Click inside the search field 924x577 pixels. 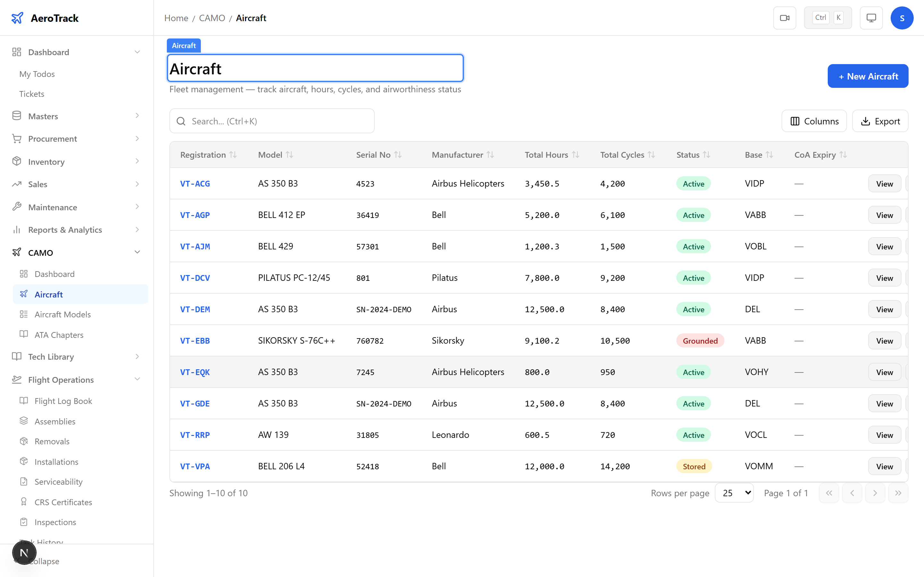pyautogui.click(x=272, y=121)
